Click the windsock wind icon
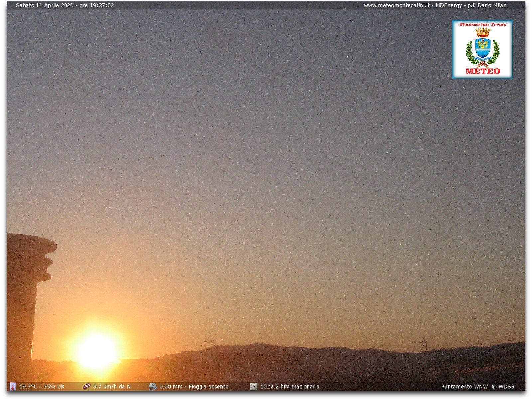This screenshot has height=399, width=532. click(86, 386)
